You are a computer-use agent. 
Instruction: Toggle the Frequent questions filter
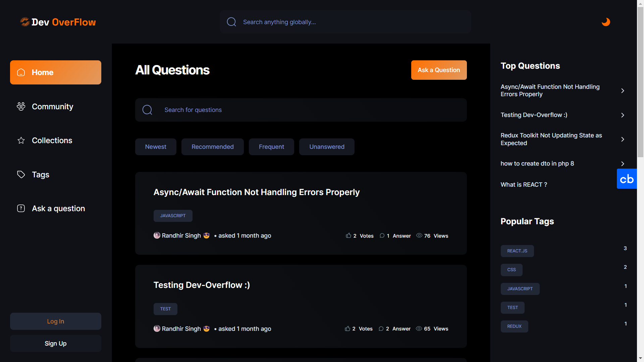coord(271,146)
